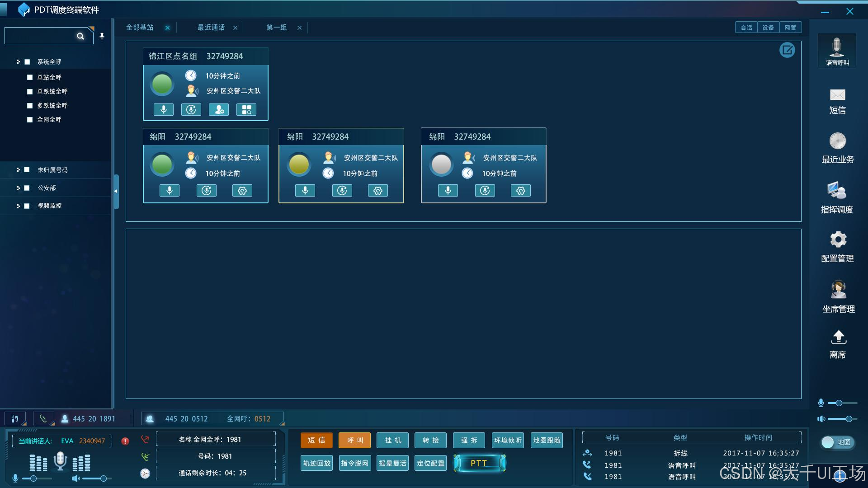868x488 pixels.
Task: Click the edit icon in group panel corner
Action: [787, 50]
